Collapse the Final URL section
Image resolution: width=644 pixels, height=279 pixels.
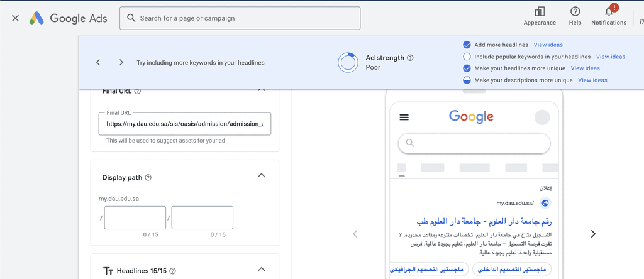261,90
